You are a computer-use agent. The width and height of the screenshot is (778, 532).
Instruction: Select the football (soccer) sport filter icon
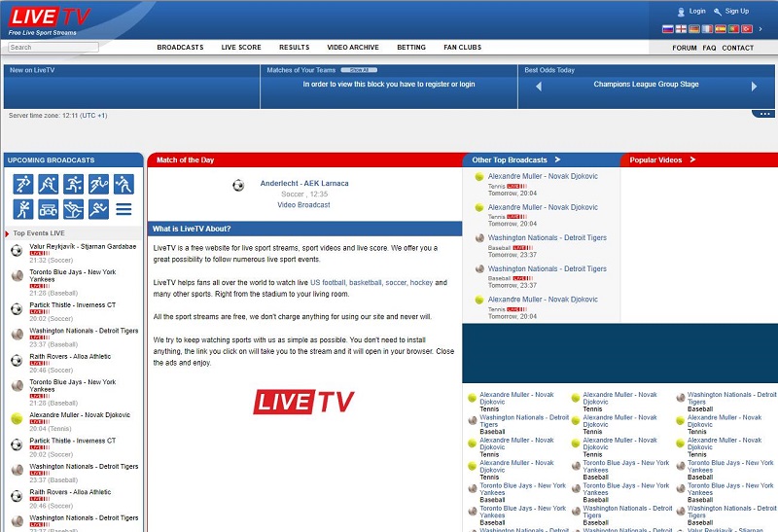(x=23, y=184)
